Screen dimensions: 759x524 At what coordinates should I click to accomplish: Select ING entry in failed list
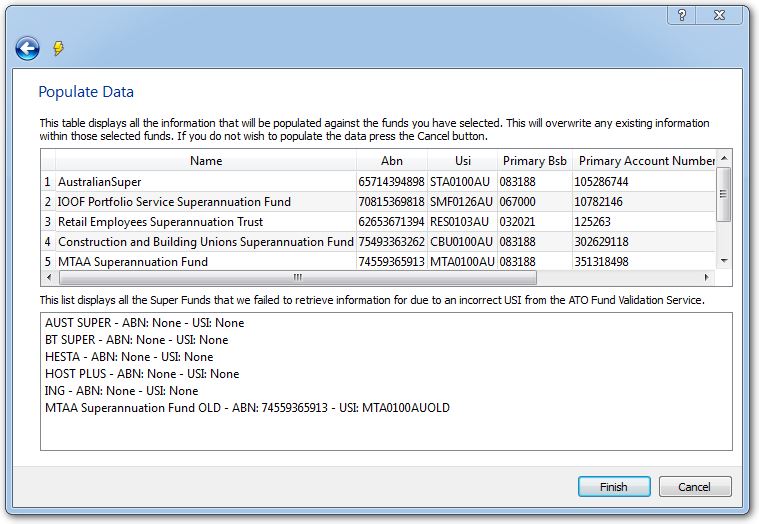pos(121,390)
